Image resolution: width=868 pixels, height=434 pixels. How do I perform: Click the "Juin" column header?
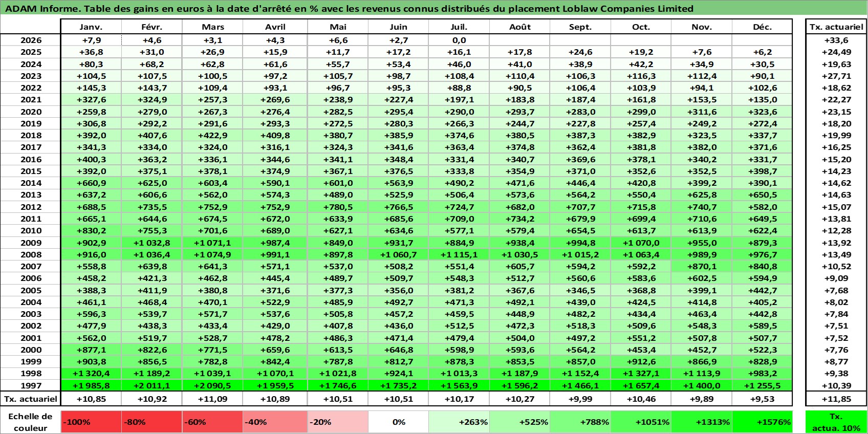(399, 27)
